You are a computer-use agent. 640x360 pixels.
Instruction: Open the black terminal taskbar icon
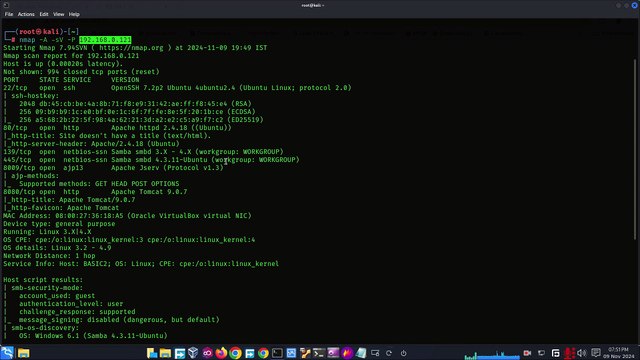[x=277, y=353]
